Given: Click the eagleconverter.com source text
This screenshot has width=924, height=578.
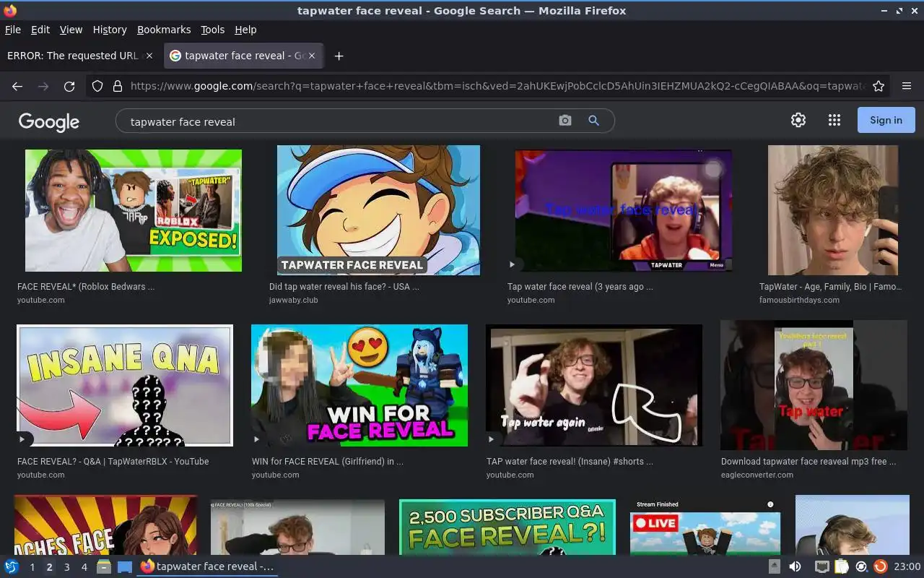Looking at the screenshot, I should click(757, 475).
